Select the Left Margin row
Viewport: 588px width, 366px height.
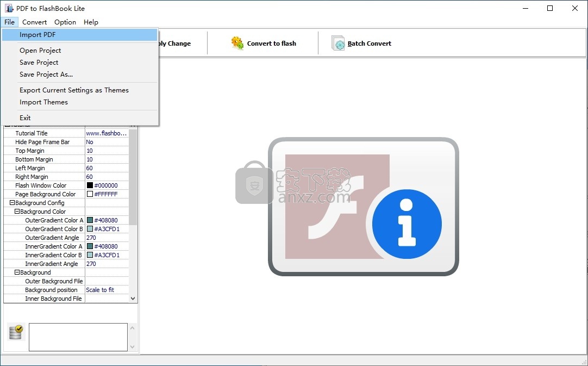[66, 168]
